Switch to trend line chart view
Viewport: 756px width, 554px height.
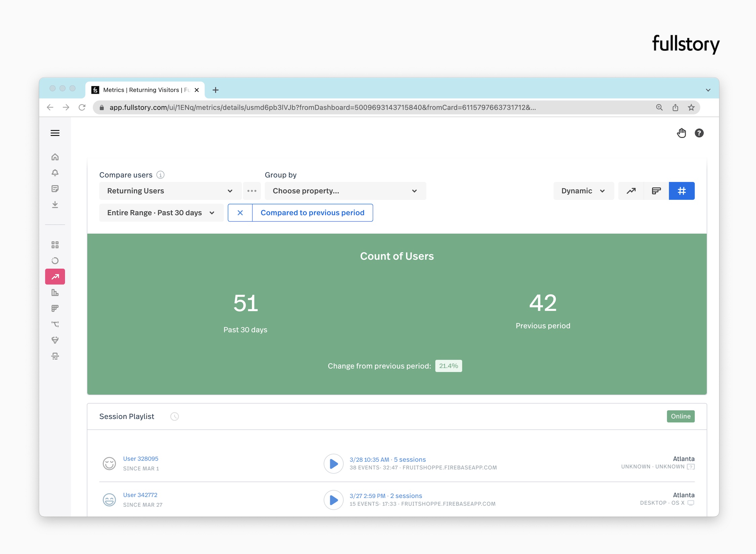point(631,191)
